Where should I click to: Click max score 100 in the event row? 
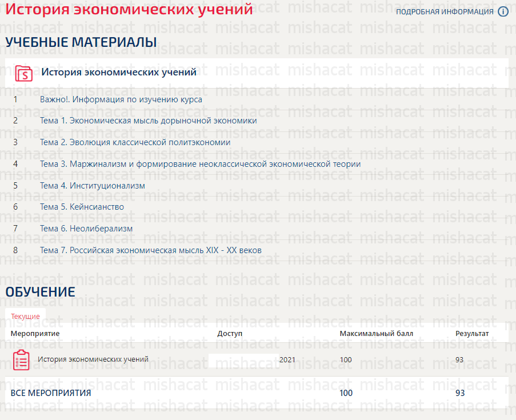(x=346, y=360)
